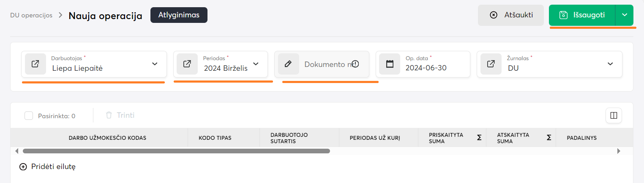Toggle the Pasirinkta select-all checkbox
The image size is (644, 183).
(x=29, y=116)
